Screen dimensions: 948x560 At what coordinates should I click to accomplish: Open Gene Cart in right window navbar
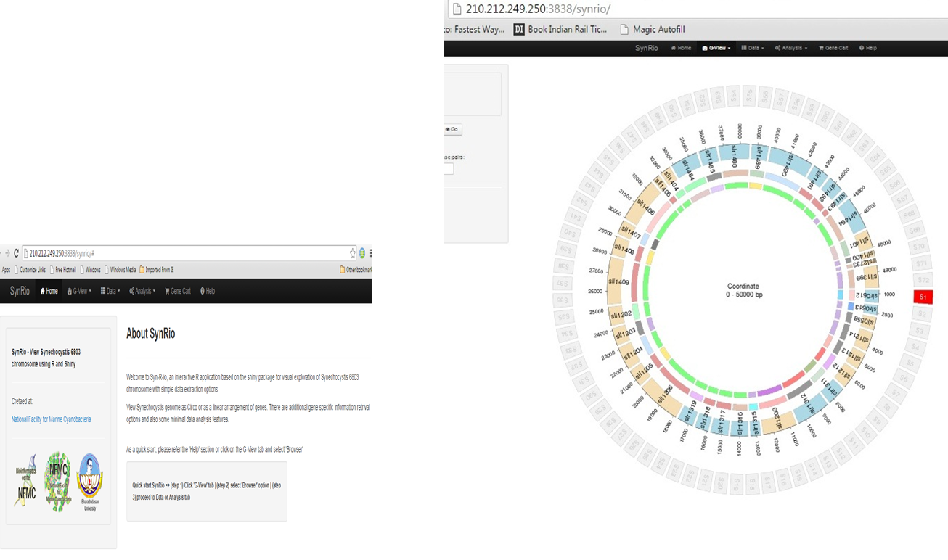[833, 48]
